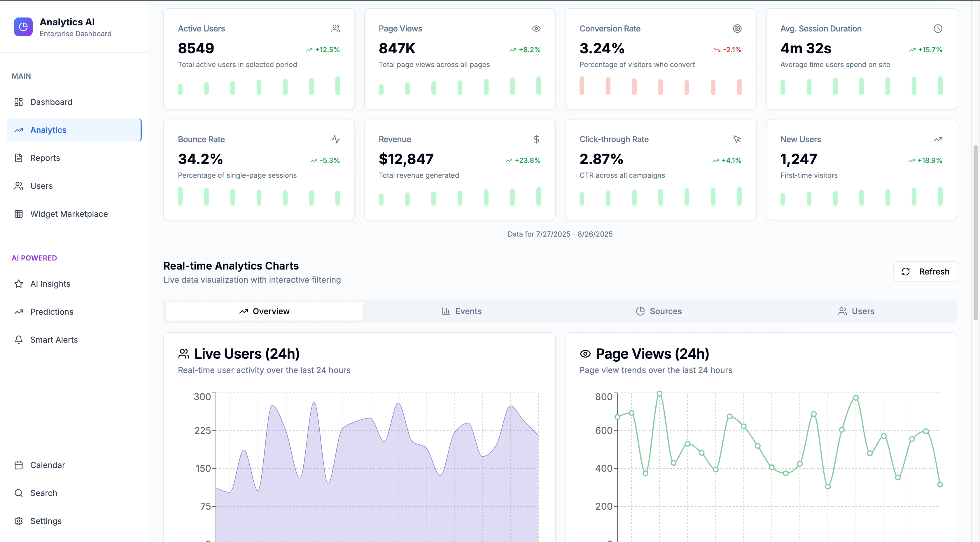Click the Search magnifier icon
The image size is (980, 542).
click(19, 493)
